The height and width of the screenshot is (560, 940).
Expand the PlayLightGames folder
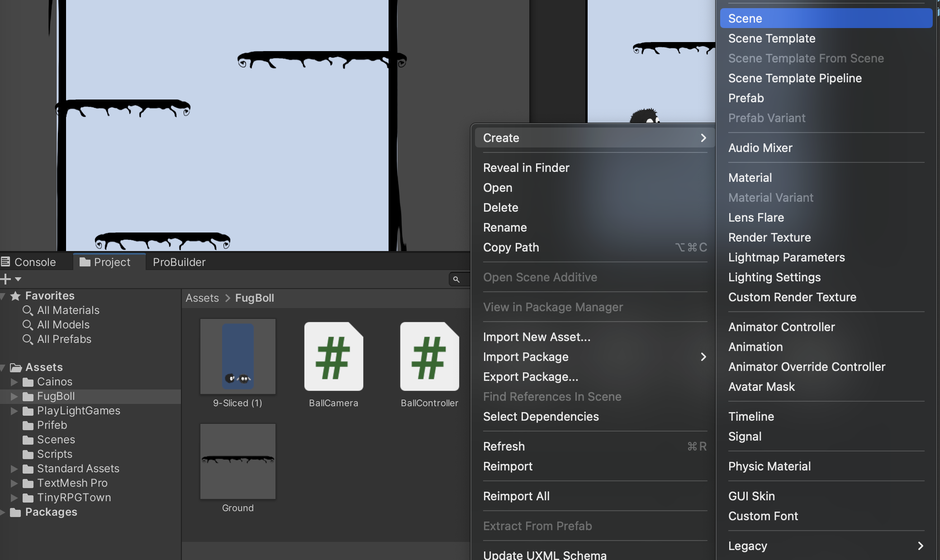coord(14,411)
